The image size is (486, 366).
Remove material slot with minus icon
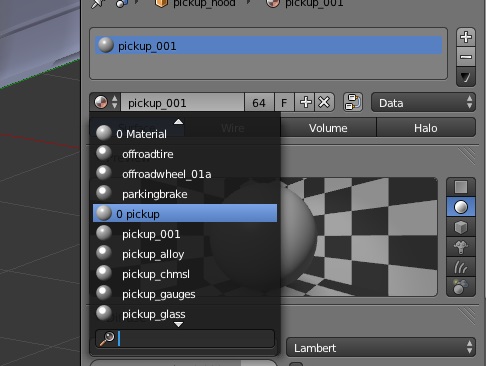tap(466, 57)
